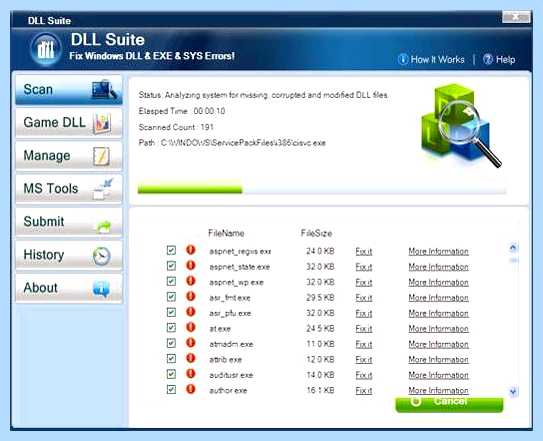Click the green scan progress bar
Image resolution: width=543 pixels, height=441 pixels.
[x=190, y=189]
